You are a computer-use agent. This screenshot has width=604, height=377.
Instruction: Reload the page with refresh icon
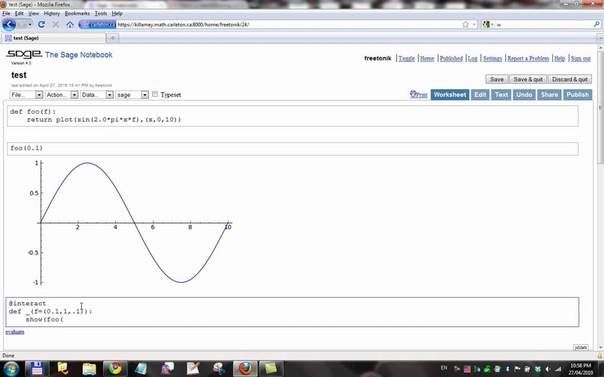[41, 24]
